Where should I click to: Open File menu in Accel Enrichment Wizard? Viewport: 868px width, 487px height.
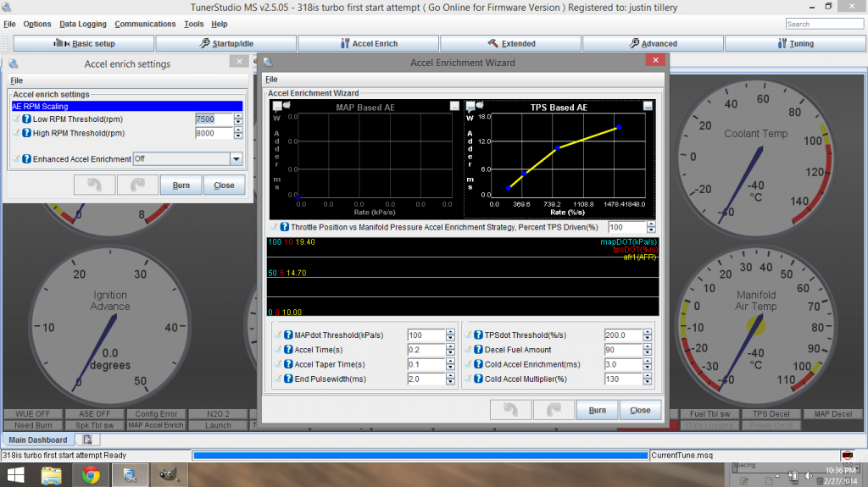point(271,79)
